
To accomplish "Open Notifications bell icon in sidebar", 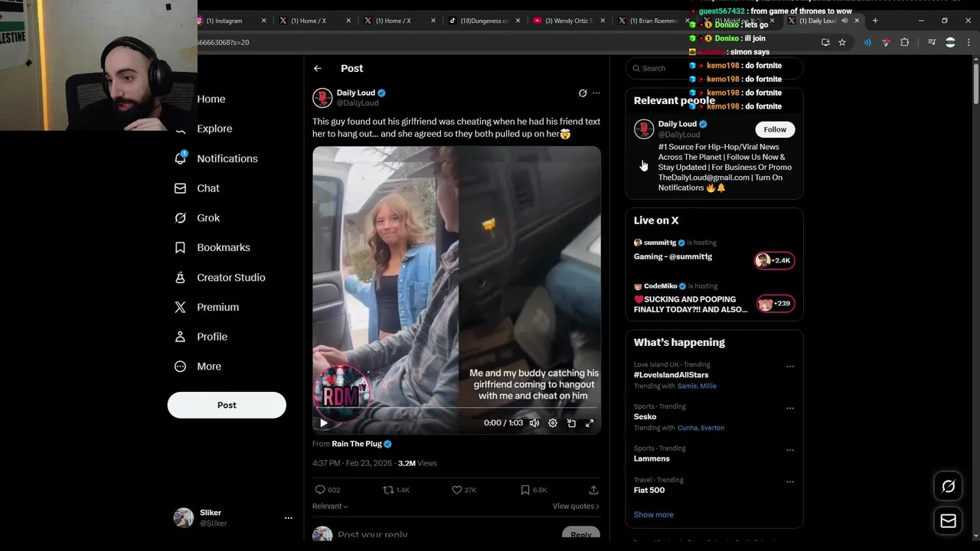I will pos(180,158).
